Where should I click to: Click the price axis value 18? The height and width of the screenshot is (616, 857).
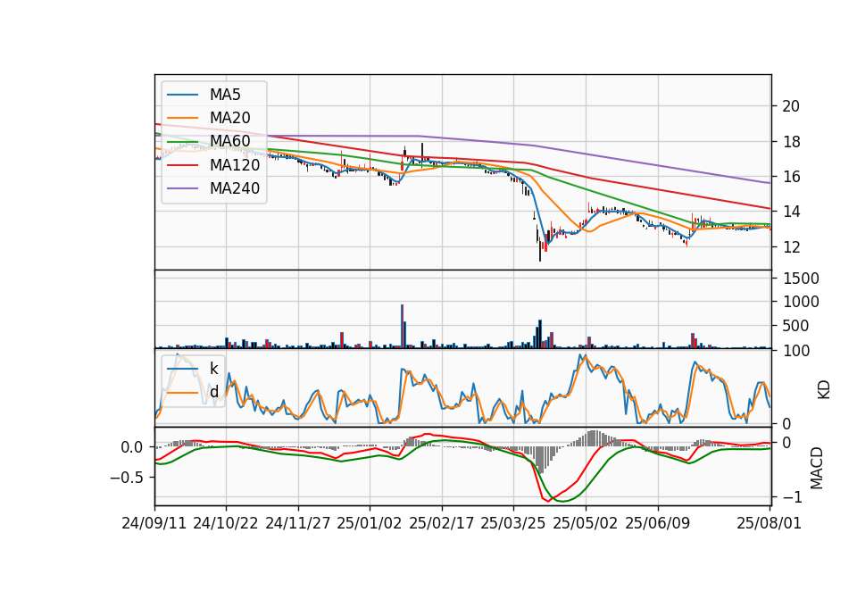[791, 142]
